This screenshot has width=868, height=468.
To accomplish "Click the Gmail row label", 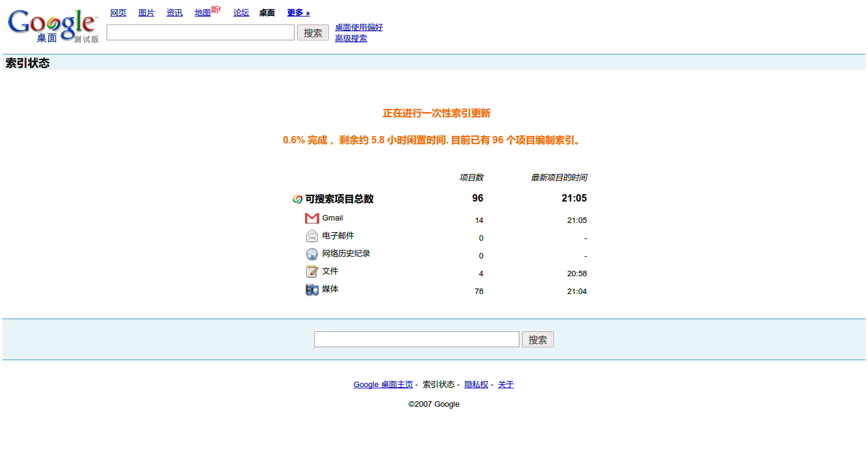I will tap(333, 218).
